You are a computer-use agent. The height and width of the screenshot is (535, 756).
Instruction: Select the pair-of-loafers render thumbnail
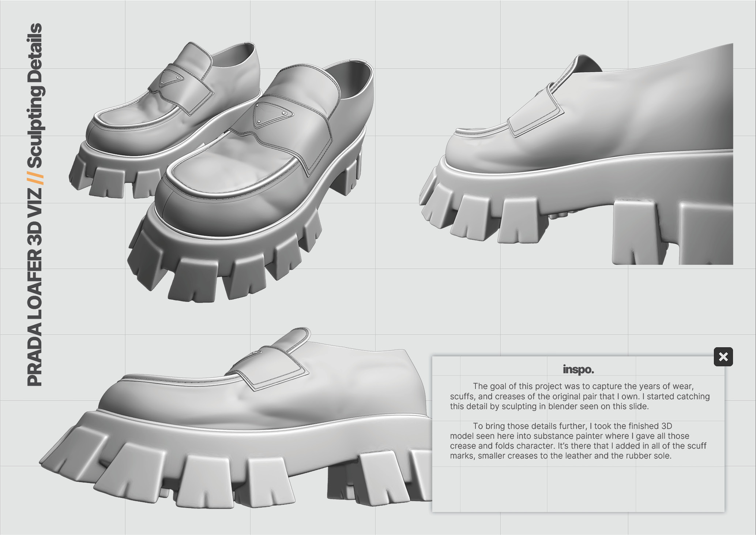pyautogui.click(x=222, y=172)
